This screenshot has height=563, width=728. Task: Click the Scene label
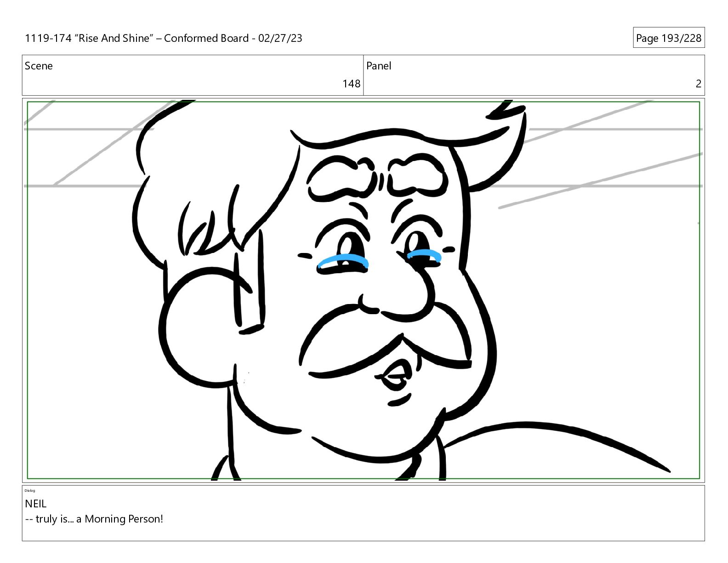pos(39,66)
